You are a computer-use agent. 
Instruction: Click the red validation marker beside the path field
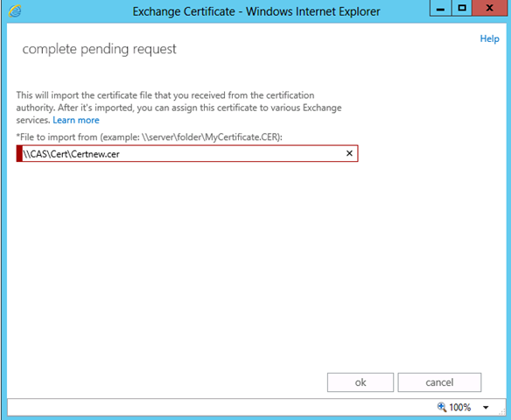click(x=19, y=153)
